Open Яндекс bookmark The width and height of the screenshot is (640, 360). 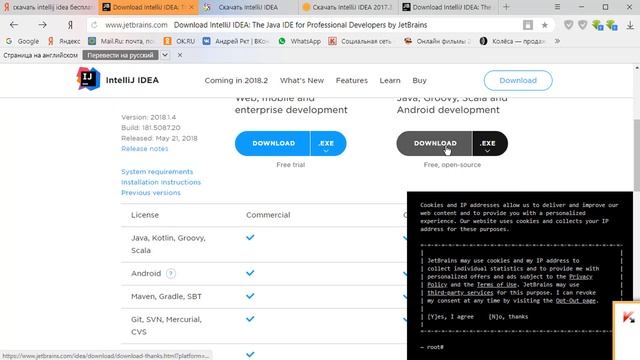(64, 41)
